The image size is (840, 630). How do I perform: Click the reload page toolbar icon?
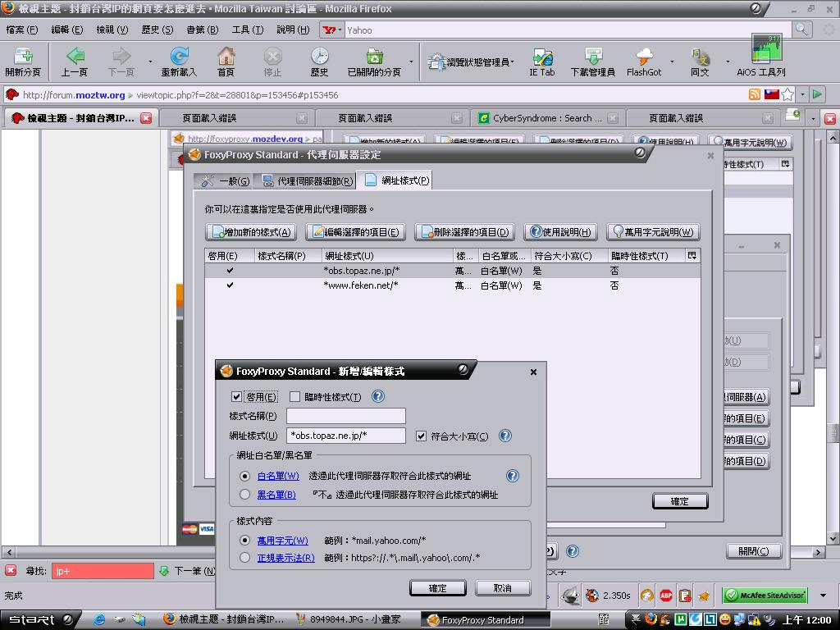tap(179, 58)
